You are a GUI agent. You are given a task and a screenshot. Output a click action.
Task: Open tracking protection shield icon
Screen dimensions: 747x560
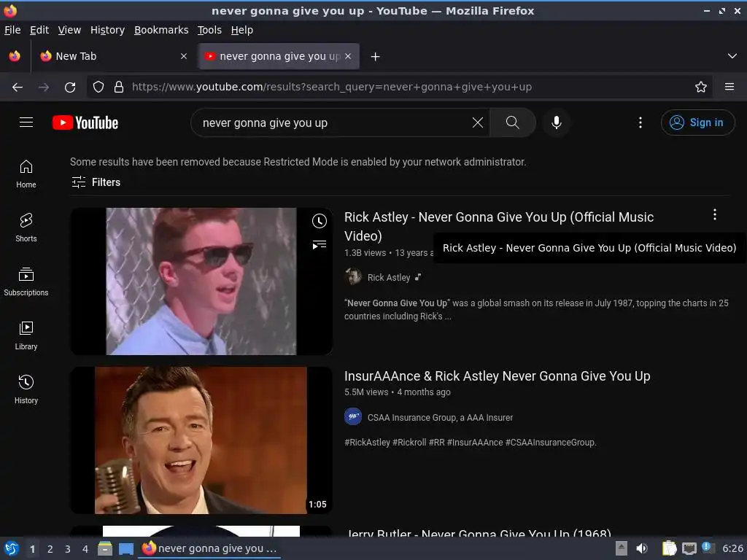(x=98, y=87)
